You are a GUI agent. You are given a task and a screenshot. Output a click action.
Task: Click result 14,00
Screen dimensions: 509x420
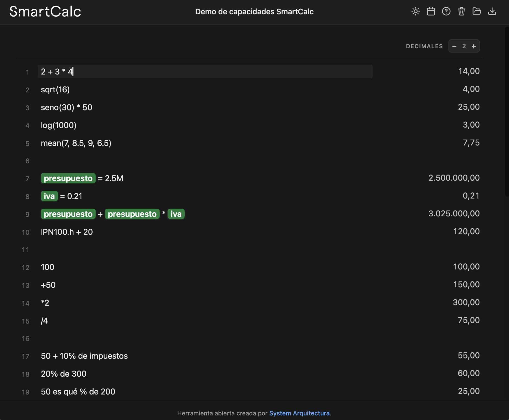point(469,71)
